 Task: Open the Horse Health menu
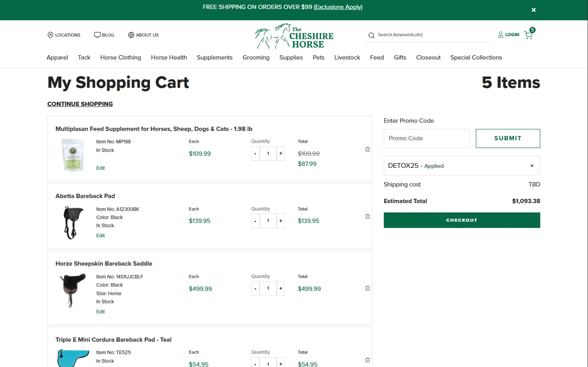(169, 57)
